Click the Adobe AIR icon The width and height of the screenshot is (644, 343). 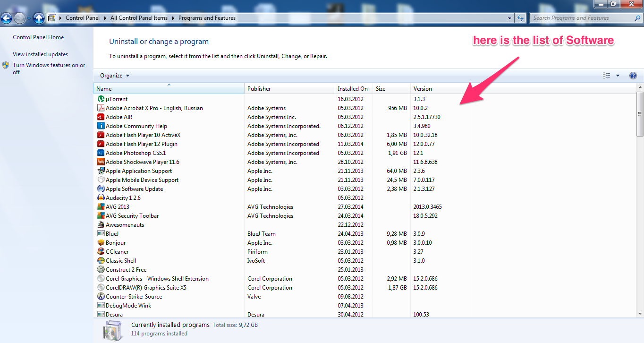click(101, 117)
